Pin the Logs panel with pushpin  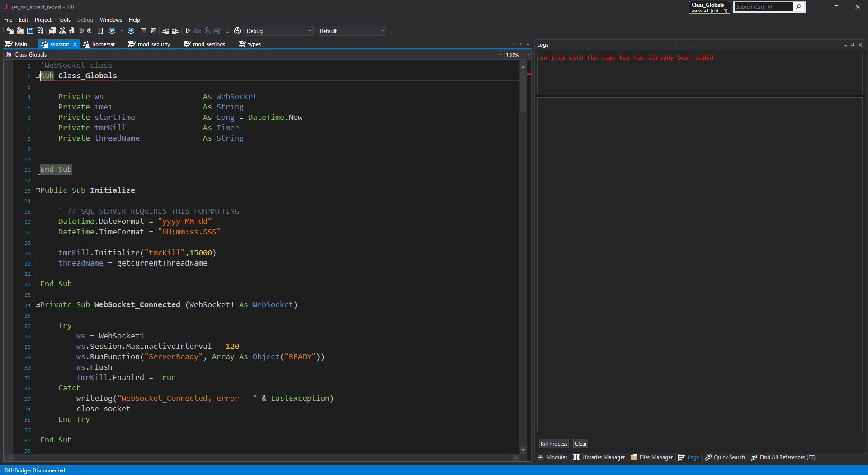pyautogui.click(x=853, y=45)
